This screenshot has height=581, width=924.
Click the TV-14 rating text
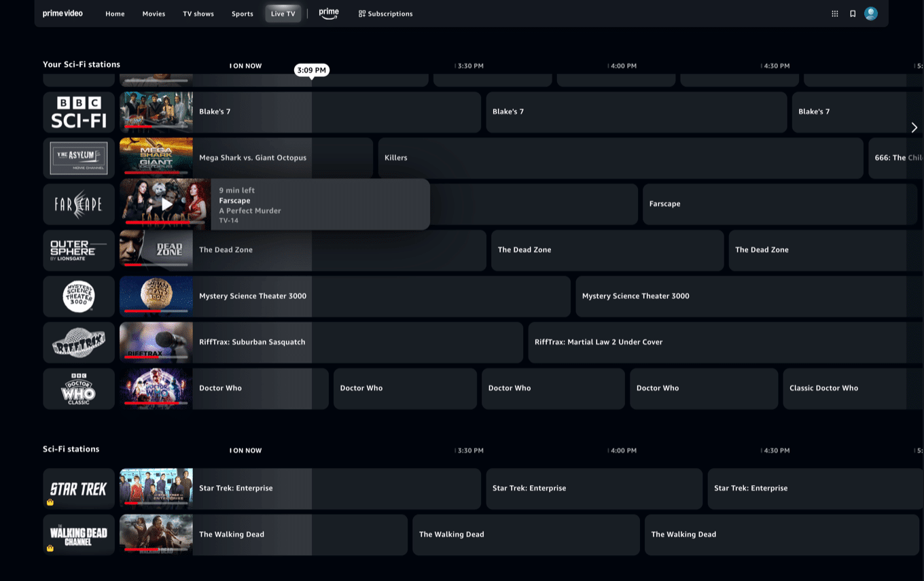pos(229,221)
